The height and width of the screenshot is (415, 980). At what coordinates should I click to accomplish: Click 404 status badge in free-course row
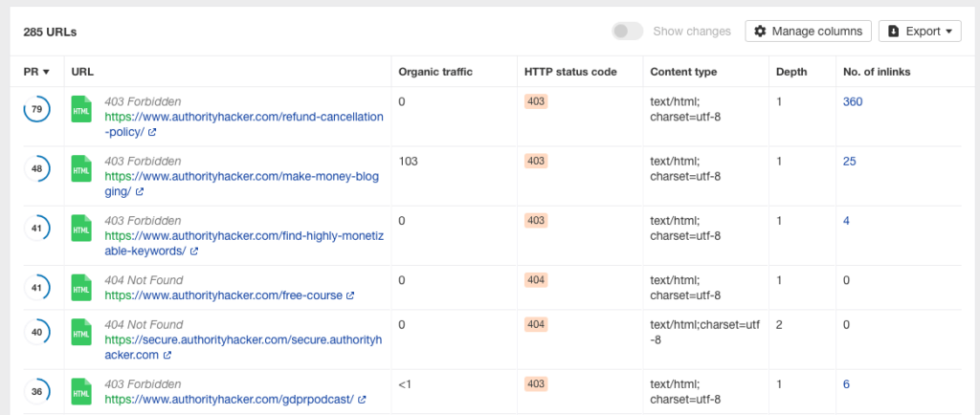coord(536,280)
